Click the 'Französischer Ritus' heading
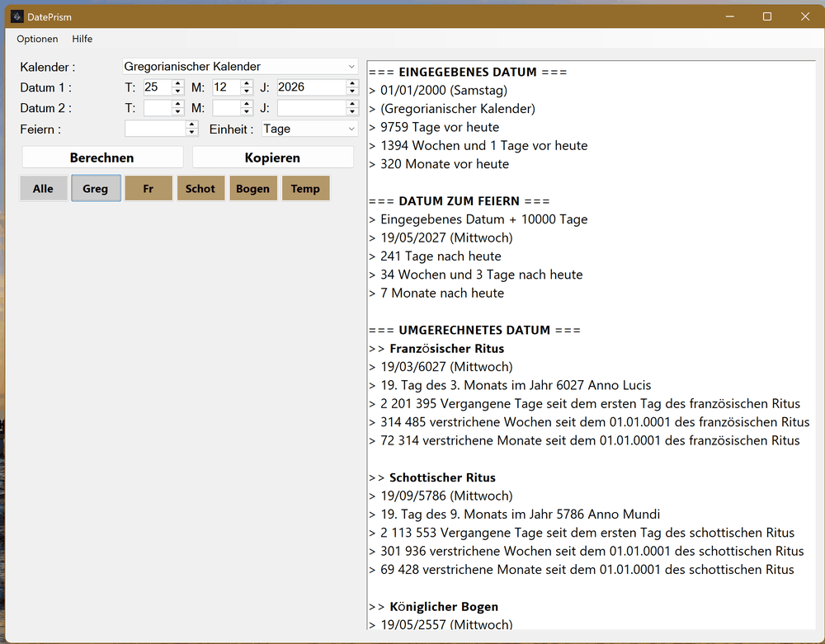 [x=446, y=349]
